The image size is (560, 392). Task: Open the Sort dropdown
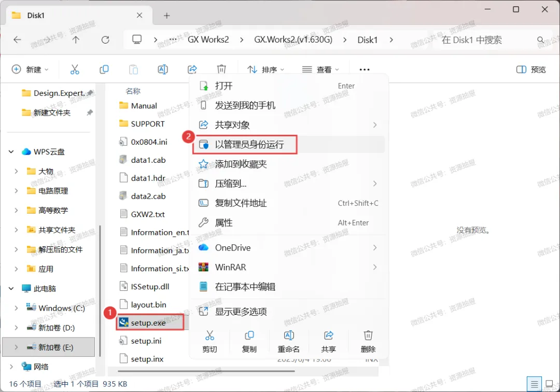point(266,69)
